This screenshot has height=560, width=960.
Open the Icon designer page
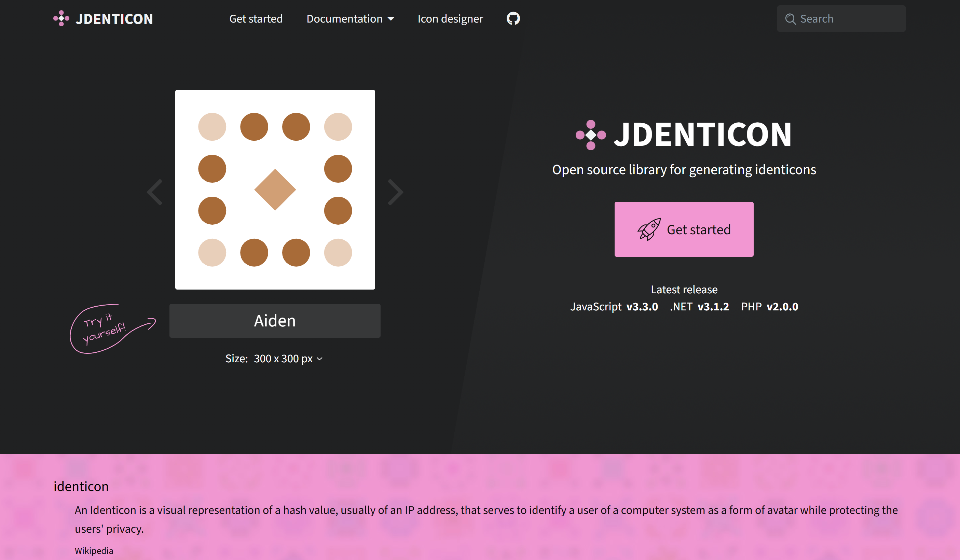(x=450, y=19)
